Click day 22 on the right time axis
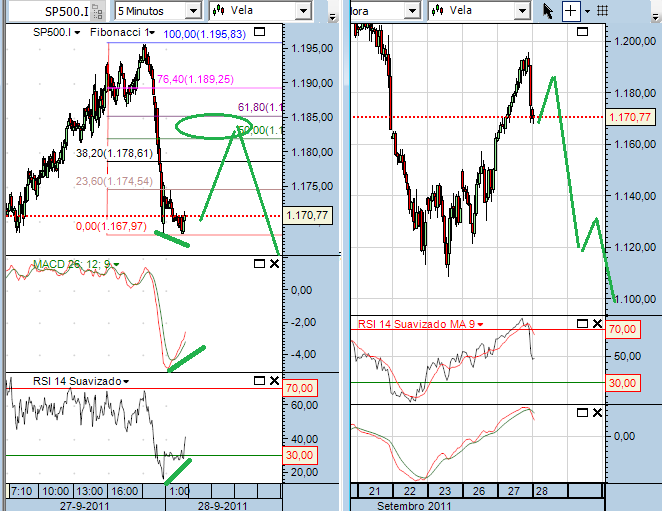 click(410, 491)
